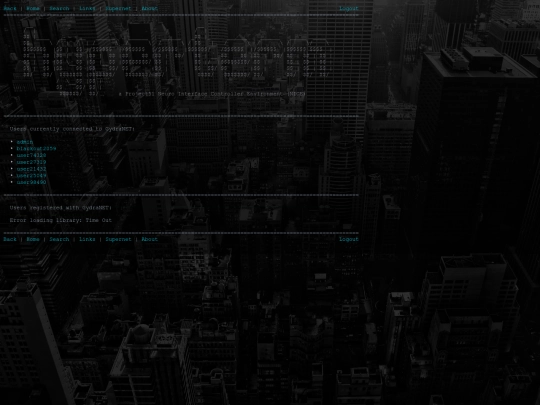The width and height of the screenshot is (540, 405).
Task: Click the 'Users registered with CydraNET:' heading
Action: point(61,208)
